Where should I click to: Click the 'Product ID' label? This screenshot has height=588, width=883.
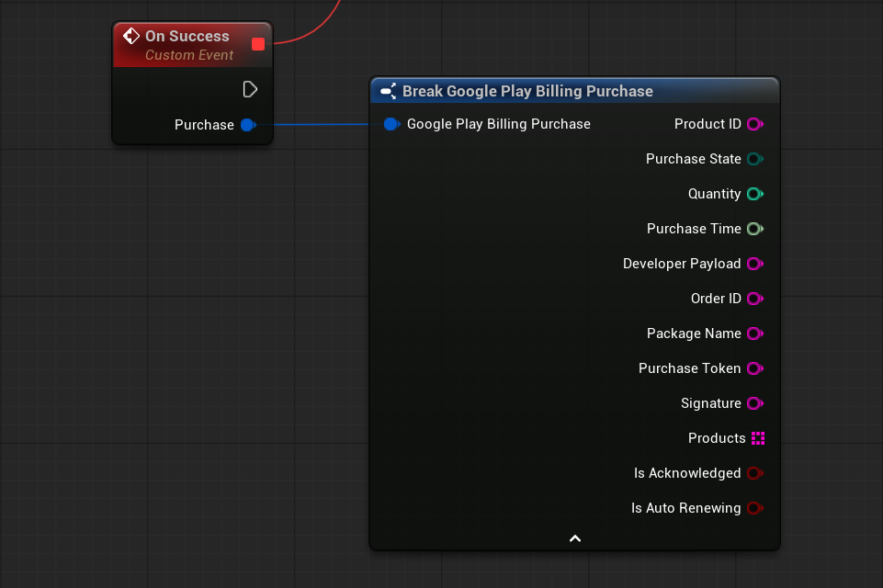coord(708,124)
